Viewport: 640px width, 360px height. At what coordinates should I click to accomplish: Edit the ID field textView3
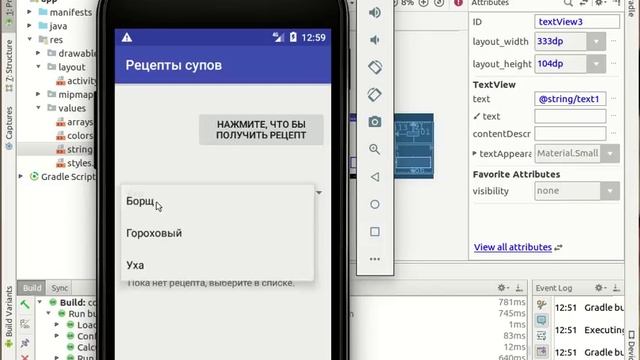coord(577,22)
